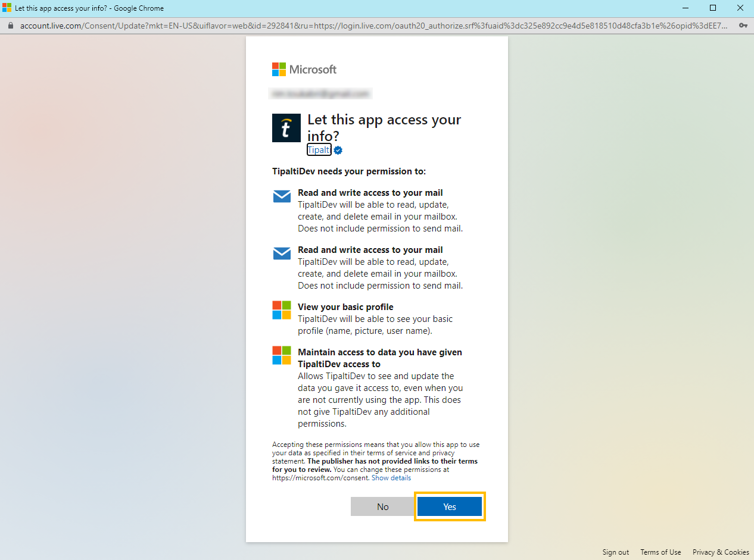754x560 pixels.
Task: Click the 'View your basic profile' heading
Action: 345,307
